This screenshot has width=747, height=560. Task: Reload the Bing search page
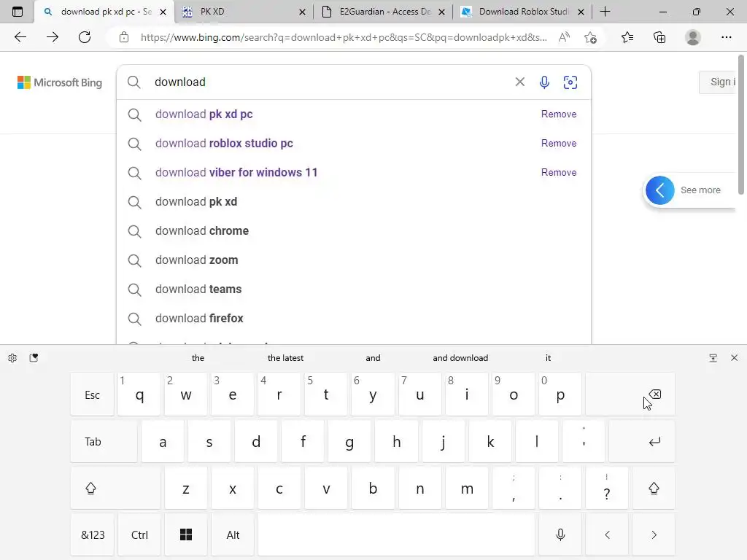pos(85,37)
